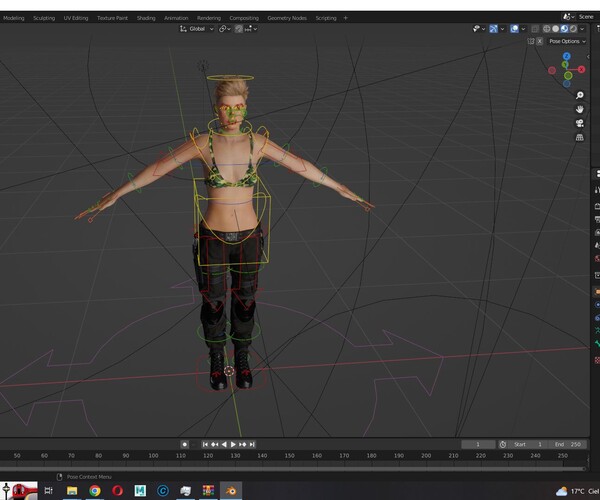
Task: Switch to the Texture Paint workspace tab
Action: click(112, 18)
